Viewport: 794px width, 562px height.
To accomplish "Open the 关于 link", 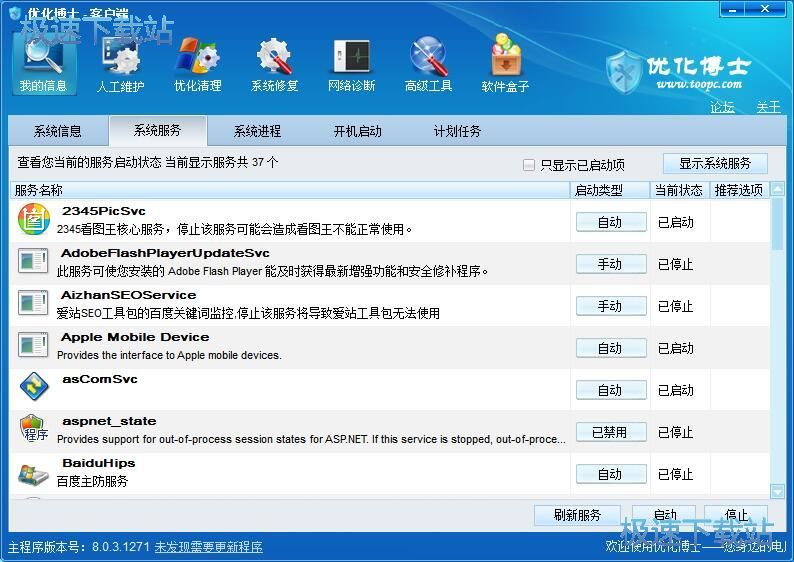I will pyautogui.click(x=769, y=107).
